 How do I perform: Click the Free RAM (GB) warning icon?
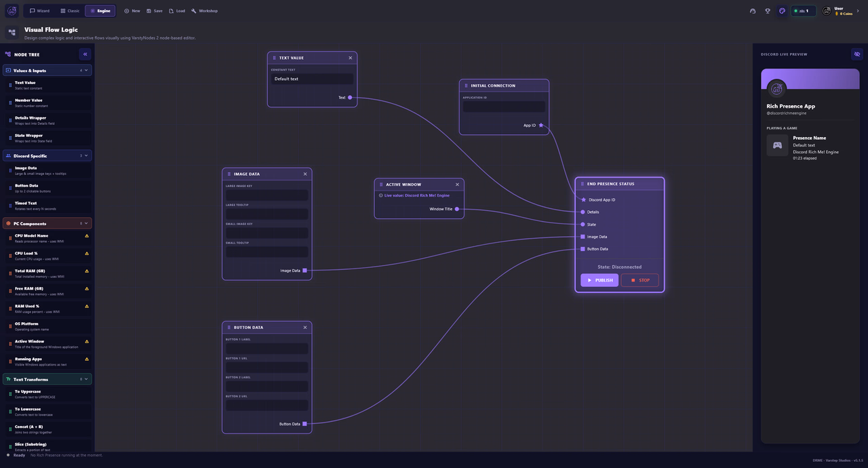click(x=87, y=289)
